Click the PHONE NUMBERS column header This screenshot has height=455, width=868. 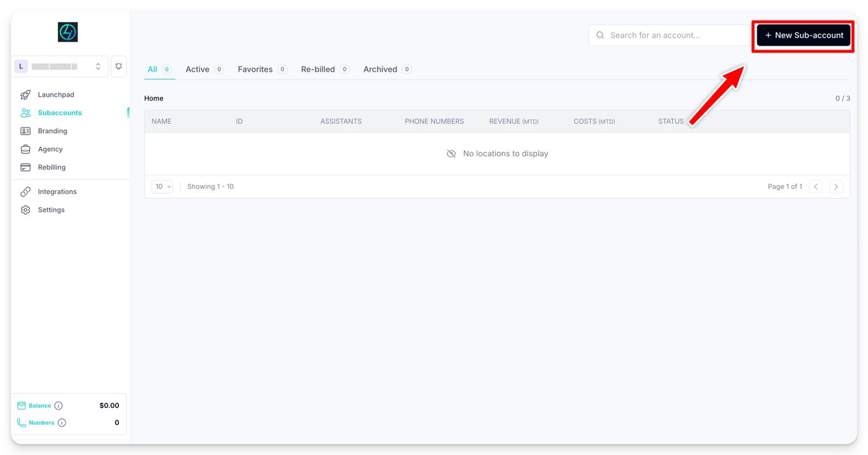(x=434, y=121)
